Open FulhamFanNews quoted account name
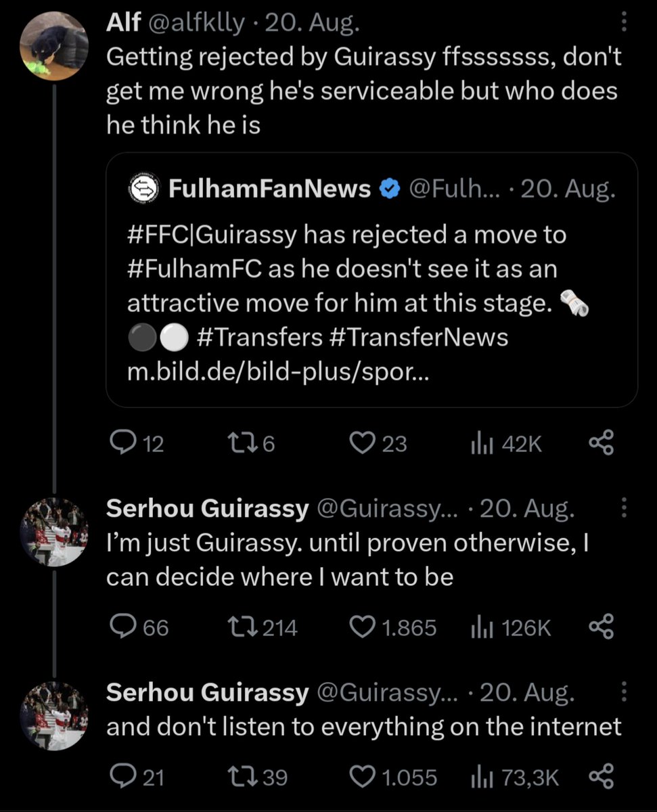Image resolution: width=657 pixels, height=812 pixels. coord(269,189)
